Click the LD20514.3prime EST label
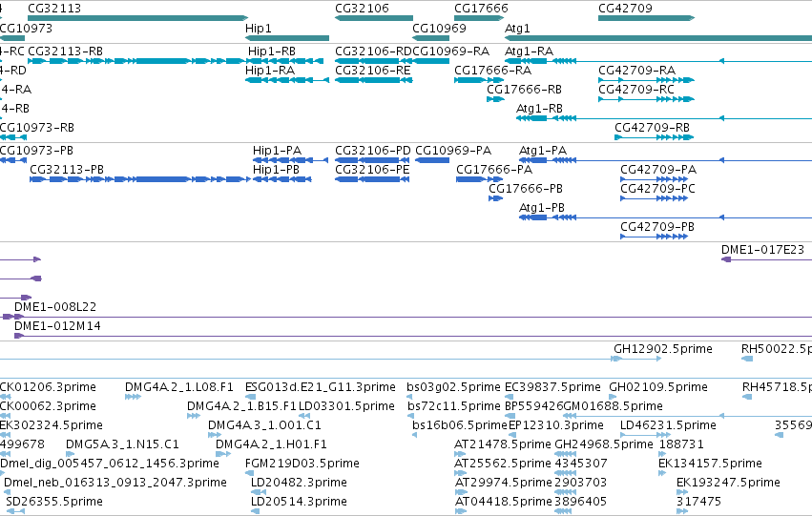This screenshot has height=516, width=812. [x=299, y=502]
